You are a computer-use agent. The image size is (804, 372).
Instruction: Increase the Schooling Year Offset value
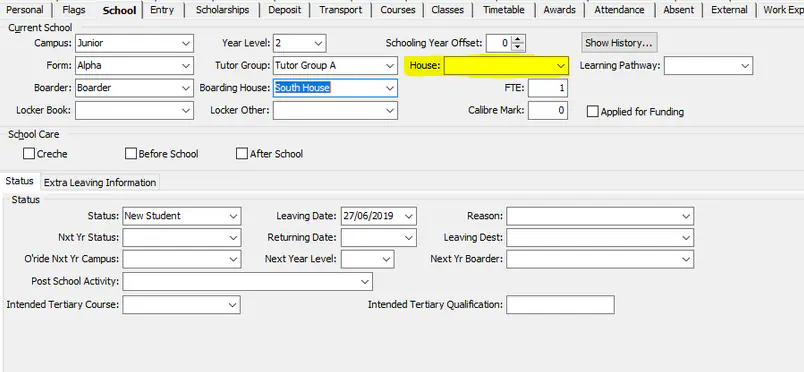(518, 40)
